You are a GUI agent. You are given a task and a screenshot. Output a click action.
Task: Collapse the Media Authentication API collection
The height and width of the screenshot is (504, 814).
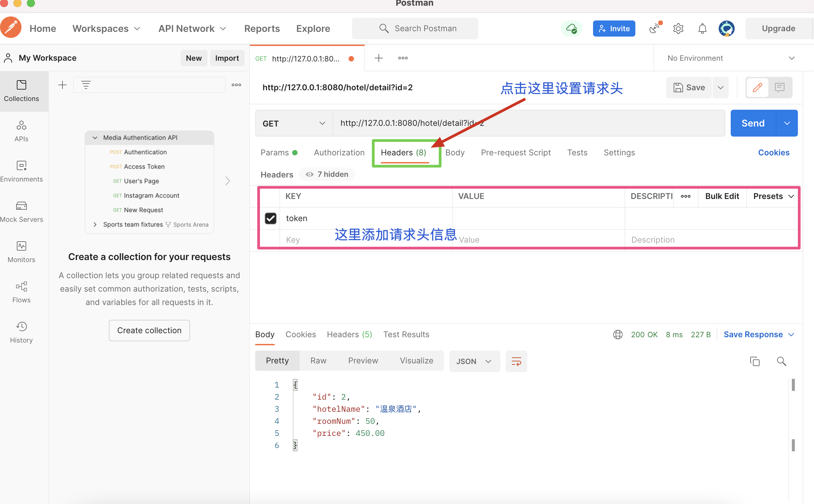[x=95, y=138]
